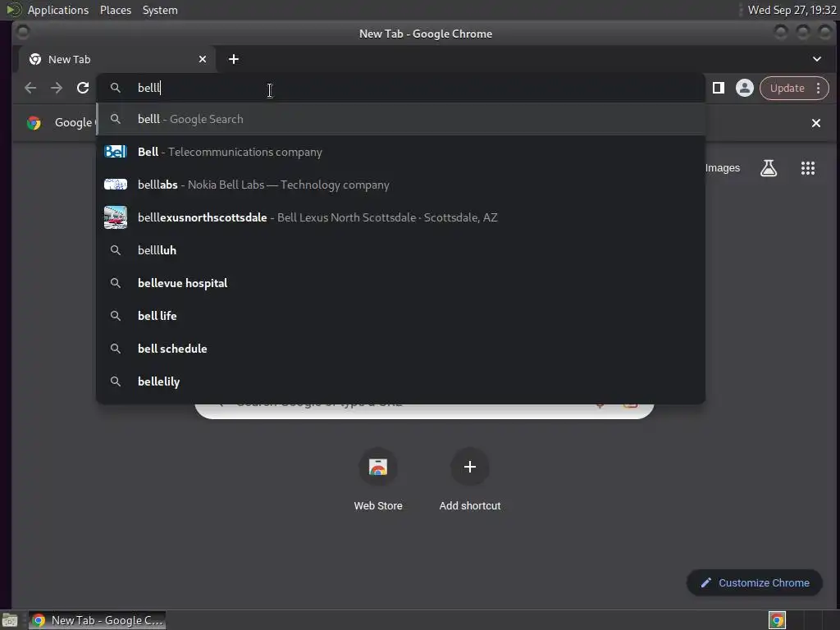Close the New Tab tab

pyautogui.click(x=203, y=59)
